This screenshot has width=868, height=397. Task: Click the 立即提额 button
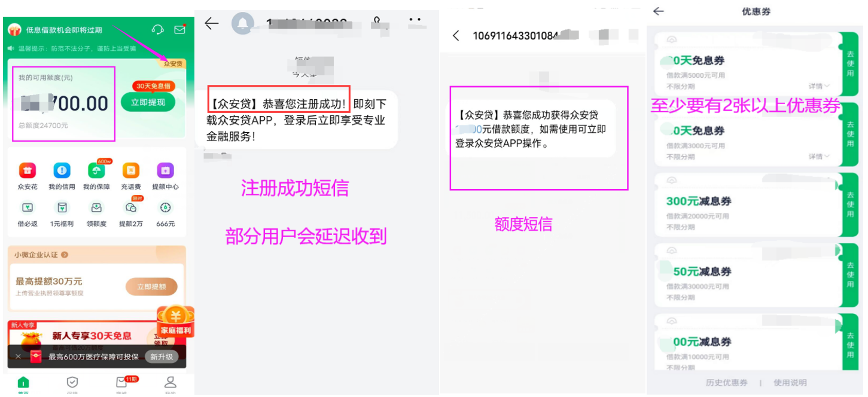coord(151,287)
